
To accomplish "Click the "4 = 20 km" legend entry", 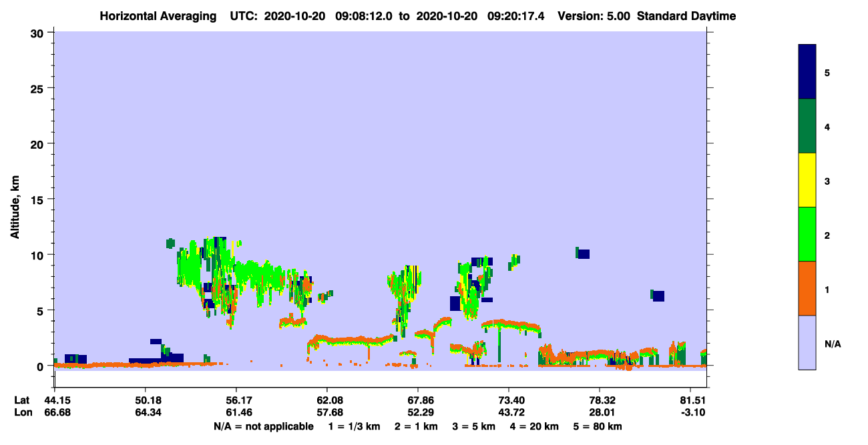I will [x=534, y=426].
